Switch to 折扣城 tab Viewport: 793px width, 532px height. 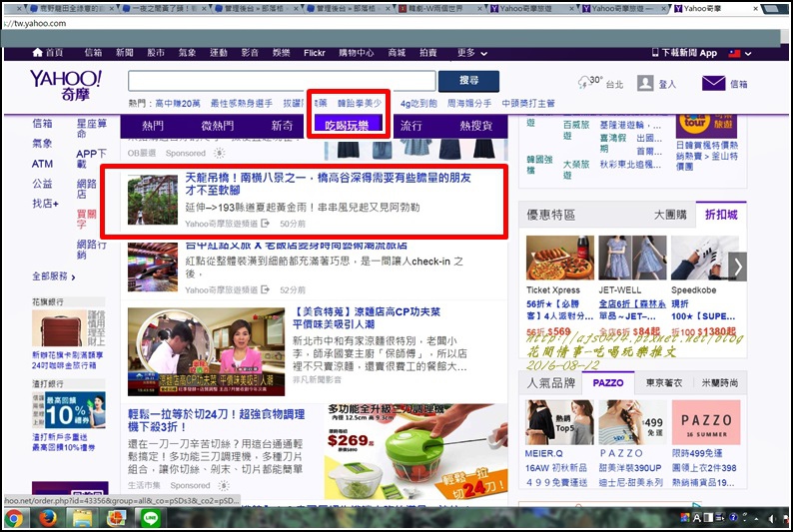tap(721, 215)
